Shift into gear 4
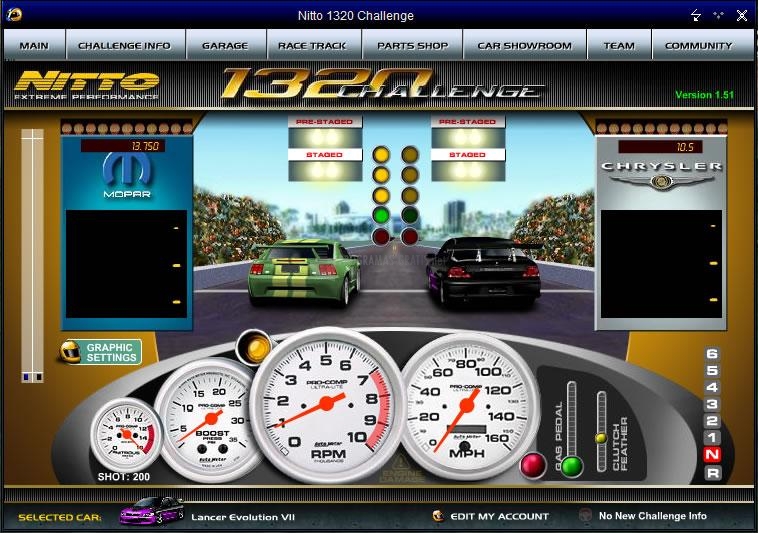This screenshot has height=533, width=758. (x=712, y=387)
